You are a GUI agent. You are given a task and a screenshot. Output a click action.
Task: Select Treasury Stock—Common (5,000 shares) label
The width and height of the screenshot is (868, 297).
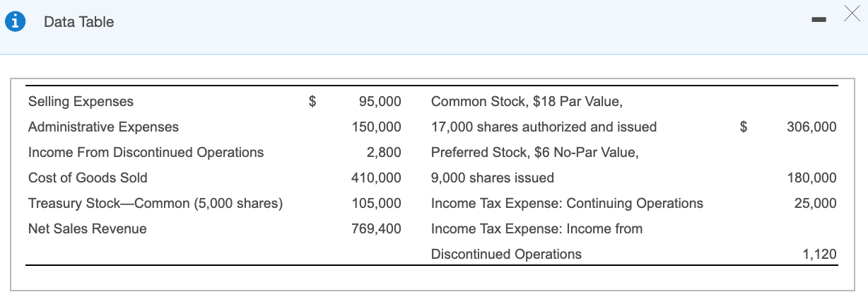pyautogui.click(x=156, y=204)
